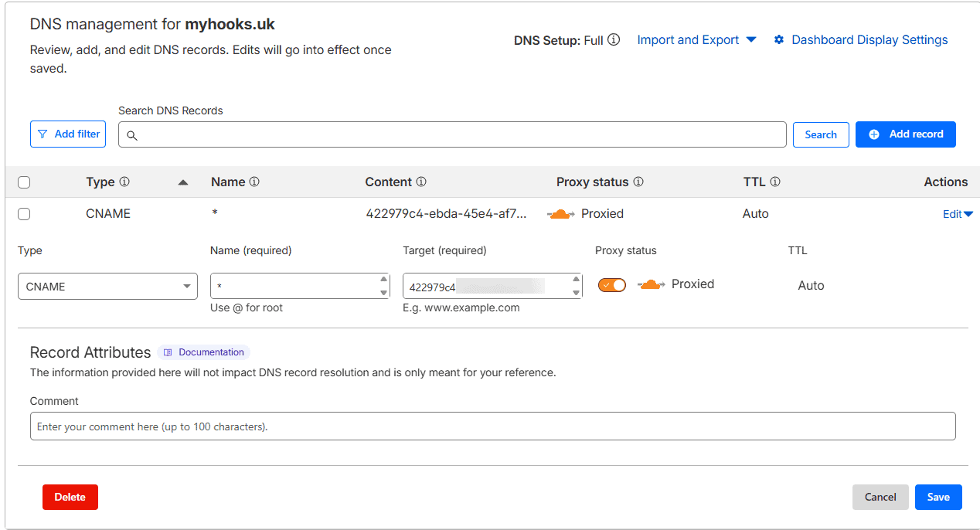
Task: Click the Content column info icon
Action: [x=420, y=182]
